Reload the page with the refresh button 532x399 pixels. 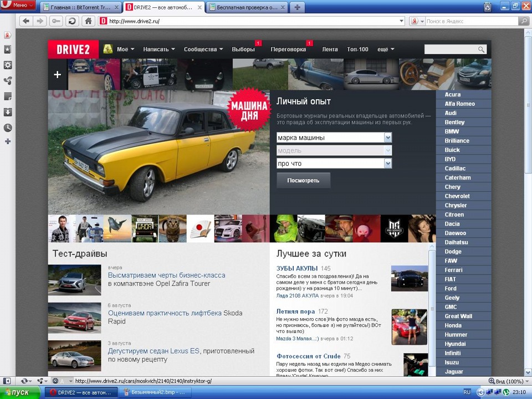point(72,21)
